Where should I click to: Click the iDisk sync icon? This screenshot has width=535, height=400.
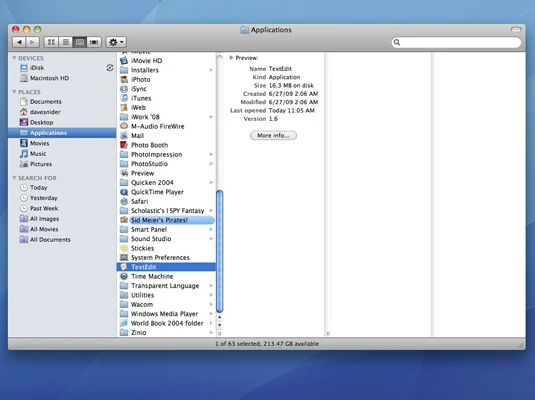pos(110,68)
